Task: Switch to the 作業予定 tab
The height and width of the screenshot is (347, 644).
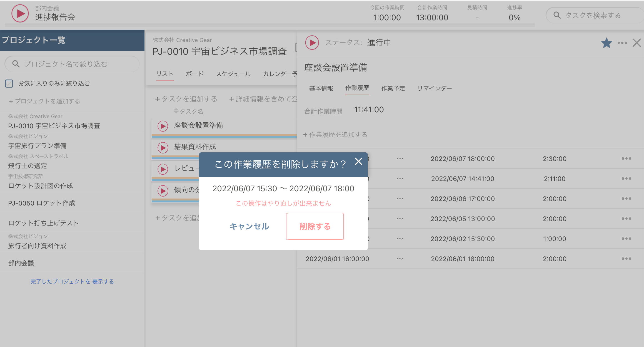Action: [x=393, y=88]
